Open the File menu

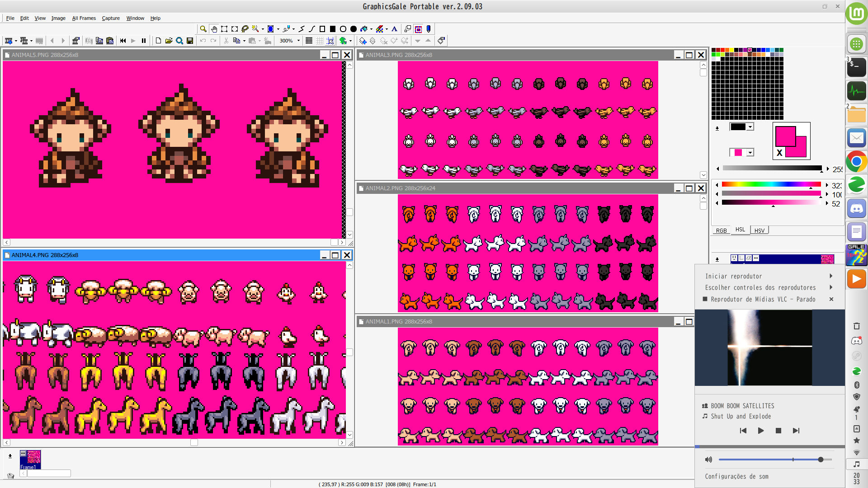[10, 18]
